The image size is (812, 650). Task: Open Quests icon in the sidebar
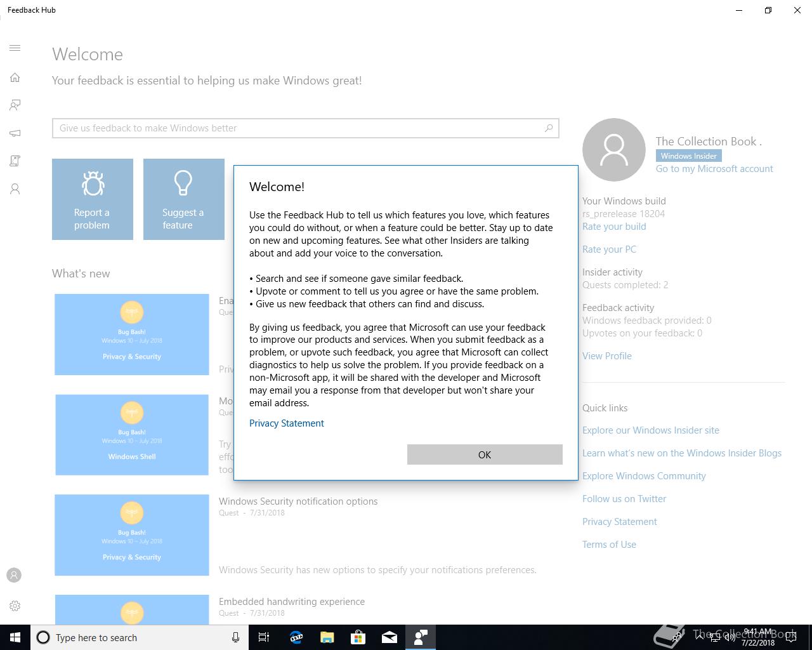click(15, 161)
